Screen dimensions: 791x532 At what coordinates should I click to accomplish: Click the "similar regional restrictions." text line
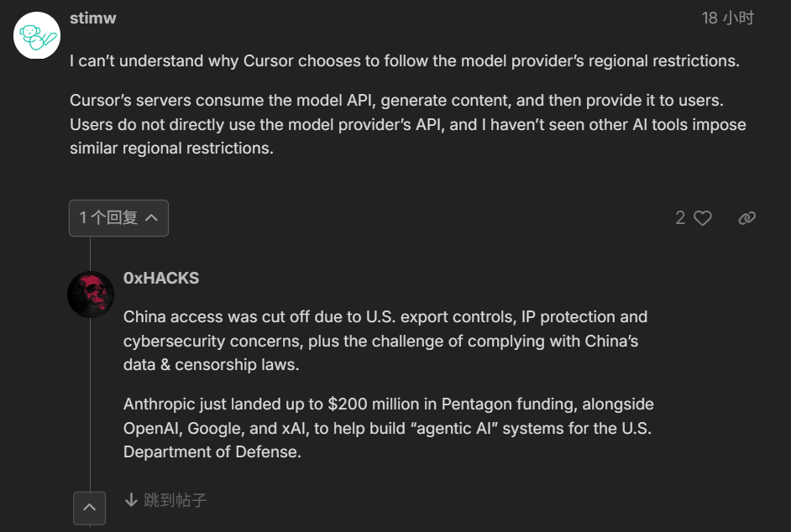pyautogui.click(x=171, y=149)
